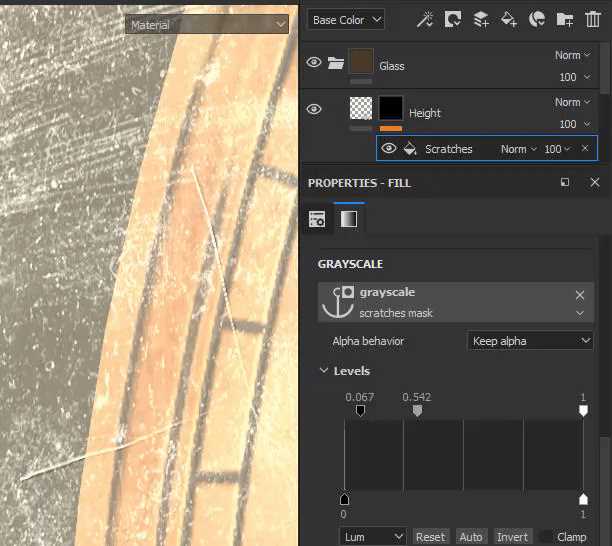This screenshot has width=612, height=546.
Task: Click the 0.542 midpoint levels handle
Action: point(417,410)
